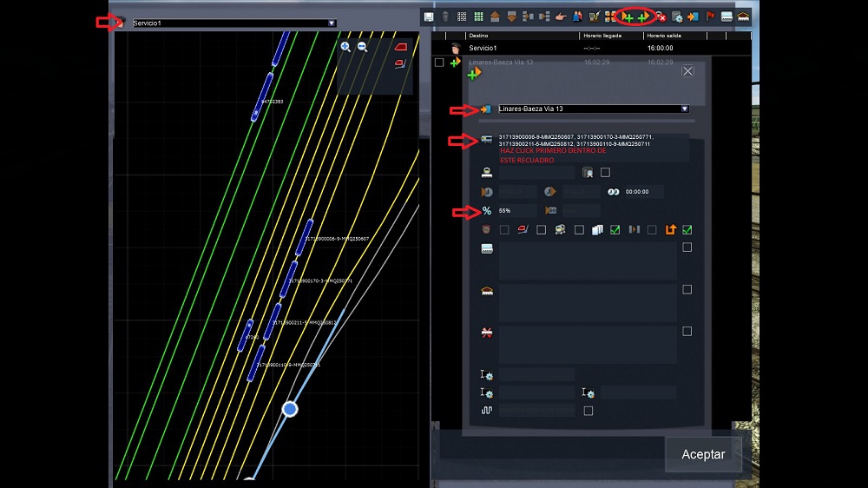Click the orange arrow into blue door icon
The width and height of the screenshot is (868, 488).
click(693, 17)
